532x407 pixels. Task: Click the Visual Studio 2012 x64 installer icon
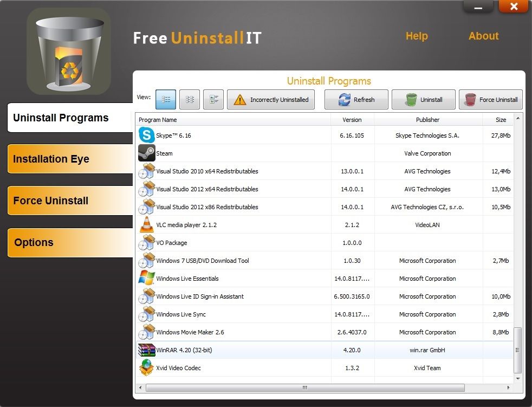click(x=147, y=189)
